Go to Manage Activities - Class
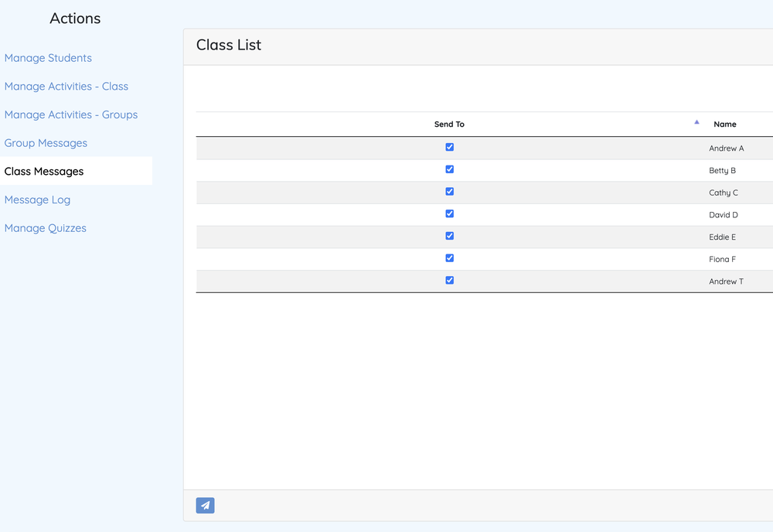This screenshot has height=532, width=773. pyautogui.click(x=66, y=87)
